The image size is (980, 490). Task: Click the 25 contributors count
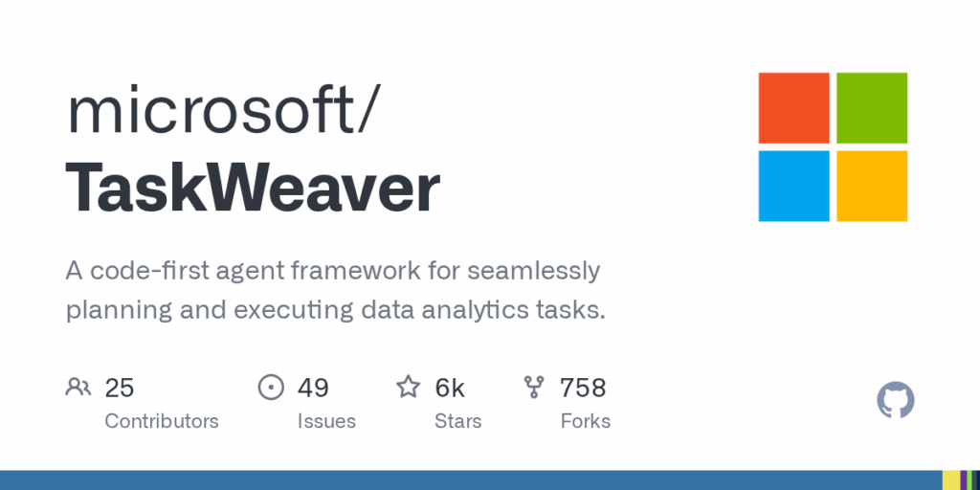pos(120,388)
